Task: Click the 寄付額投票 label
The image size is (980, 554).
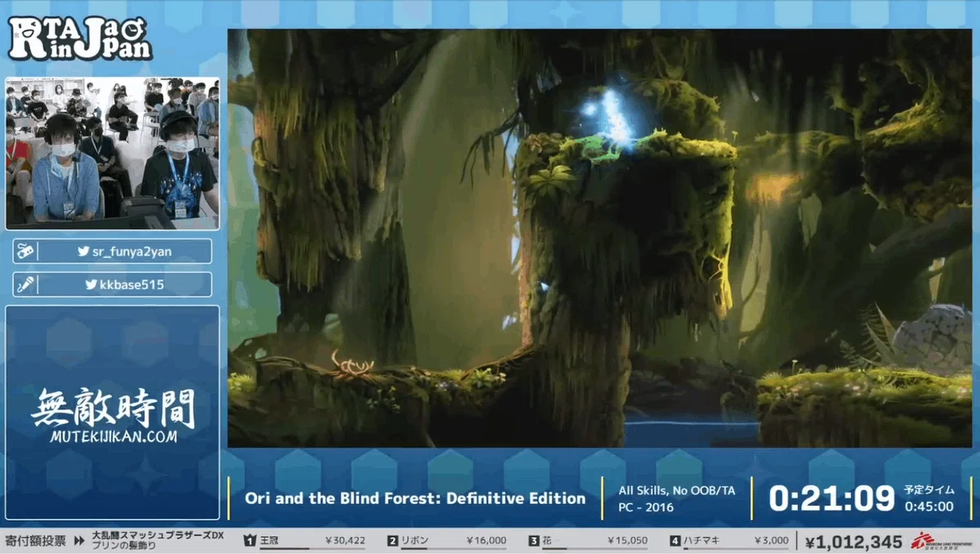Action: coord(35,541)
